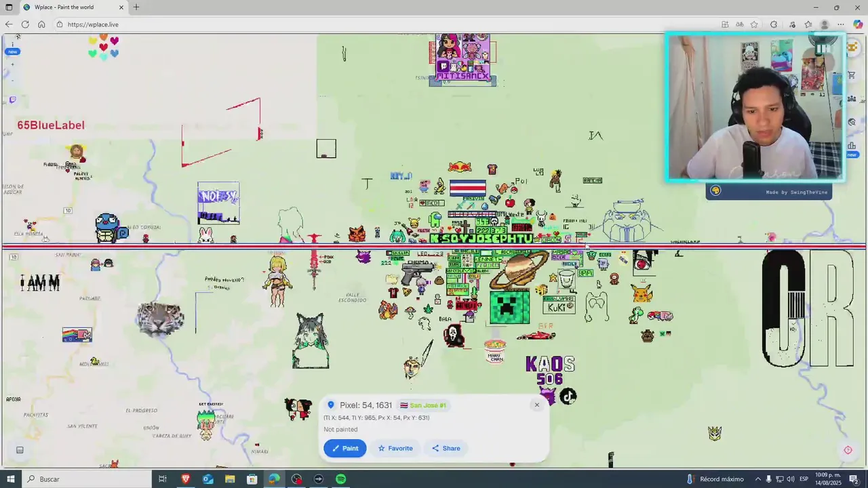Open the browser apps grid icon
This screenshot has height=488, width=868.
click(725, 24)
